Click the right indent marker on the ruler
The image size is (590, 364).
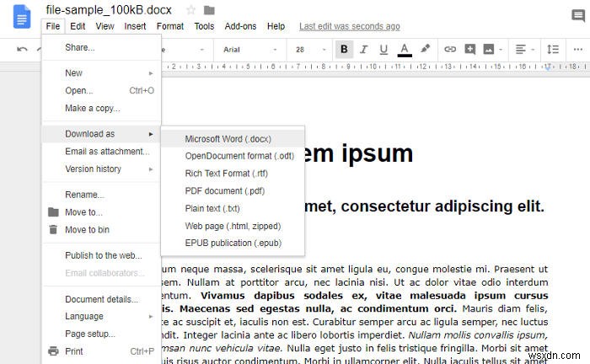(x=548, y=67)
